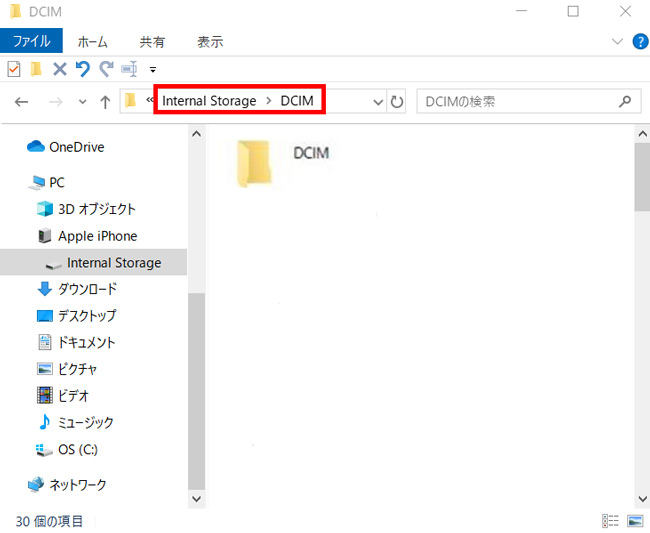Refresh the current folder view
The height and width of the screenshot is (533, 650).
tap(397, 102)
